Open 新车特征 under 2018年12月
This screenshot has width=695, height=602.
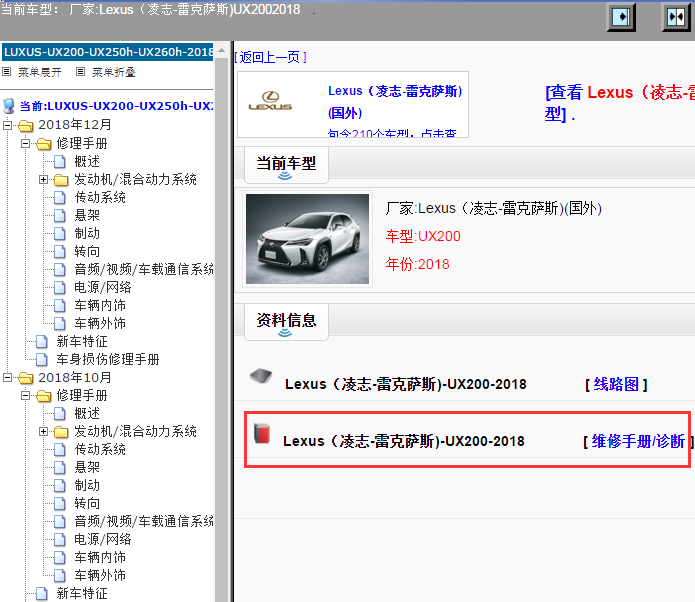click(x=82, y=341)
